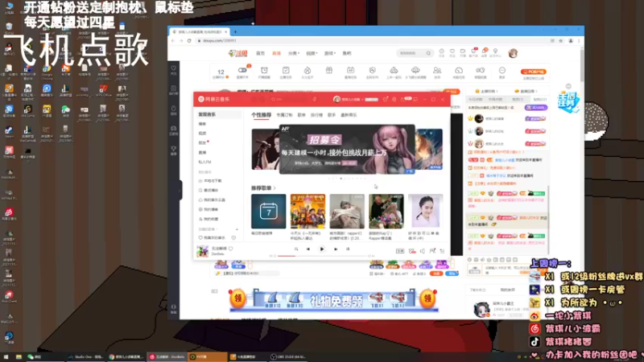This screenshot has width=644, height=362.
Task: Open Windows Start button
Action: coord(6,357)
